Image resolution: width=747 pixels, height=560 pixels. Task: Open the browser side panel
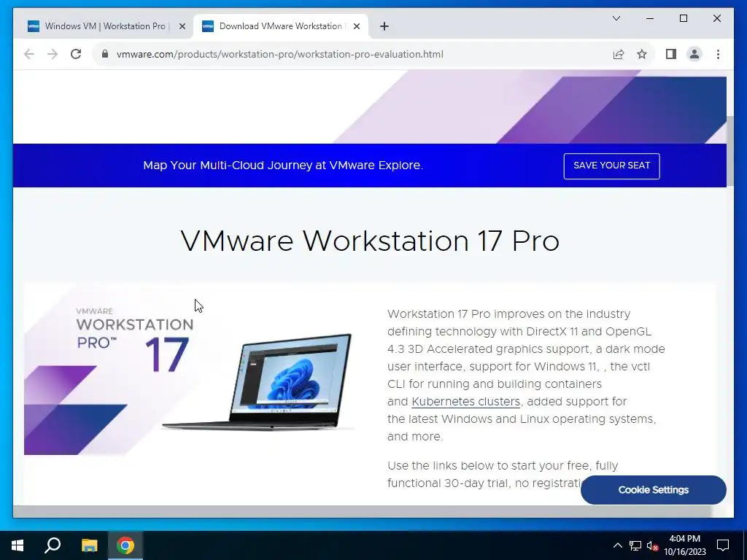click(671, 54)
